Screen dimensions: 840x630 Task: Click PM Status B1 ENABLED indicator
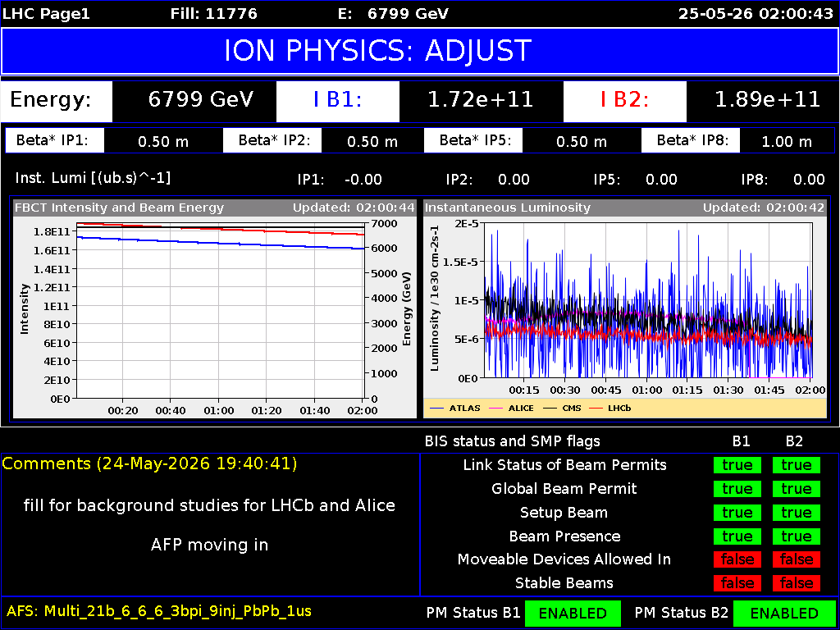(573, 614)
